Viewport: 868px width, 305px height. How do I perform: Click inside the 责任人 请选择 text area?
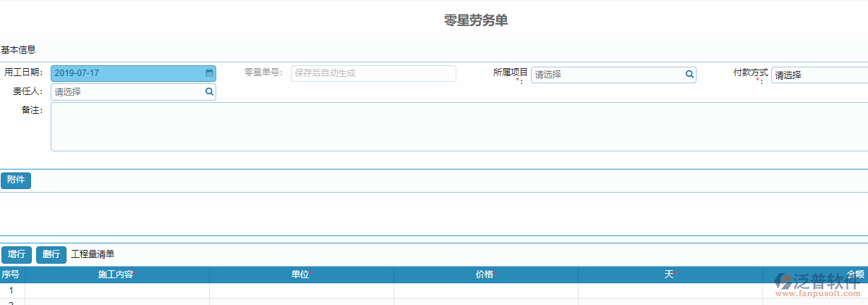coord(127,92)
